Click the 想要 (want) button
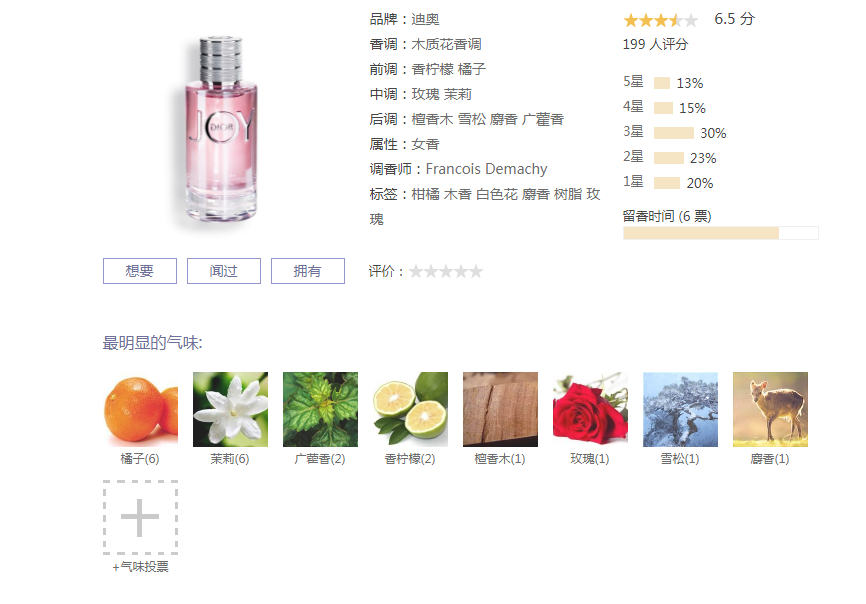 (x=140, y=271)
